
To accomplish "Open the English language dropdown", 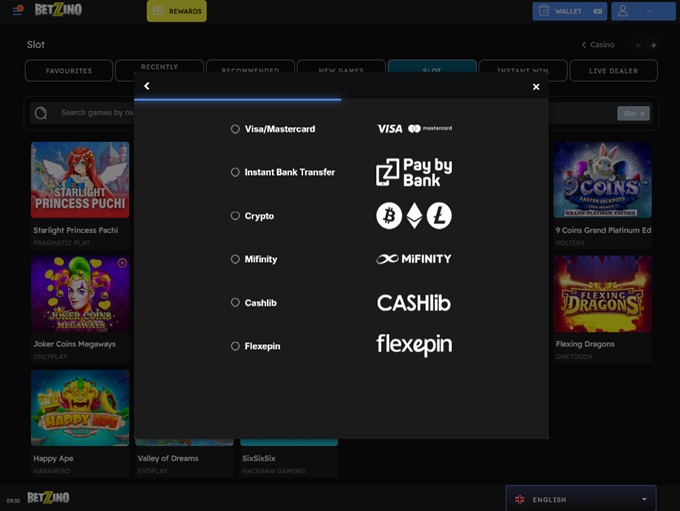I will (580, 499).
